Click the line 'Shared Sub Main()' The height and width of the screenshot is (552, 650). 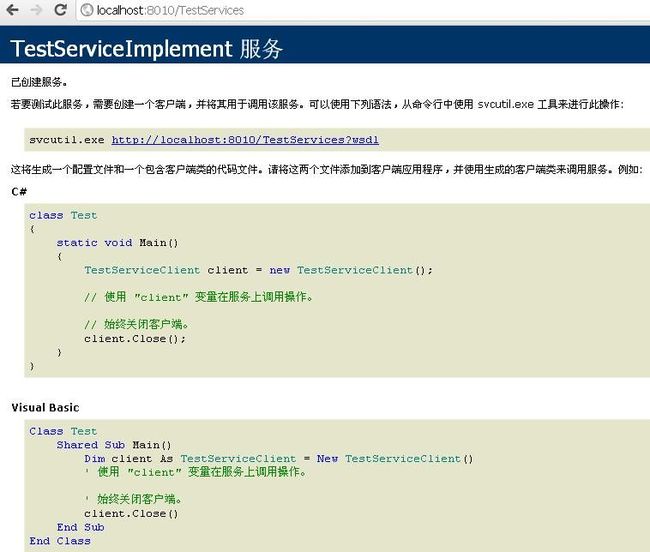pyautogui.click(x=114, y=445)
